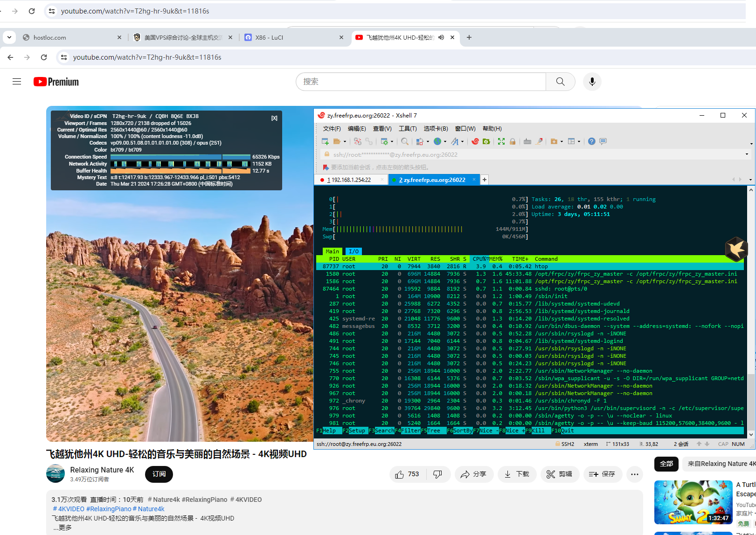Open Xshell 窗口(W) menu
756x535 pixels.
point(465,129)
